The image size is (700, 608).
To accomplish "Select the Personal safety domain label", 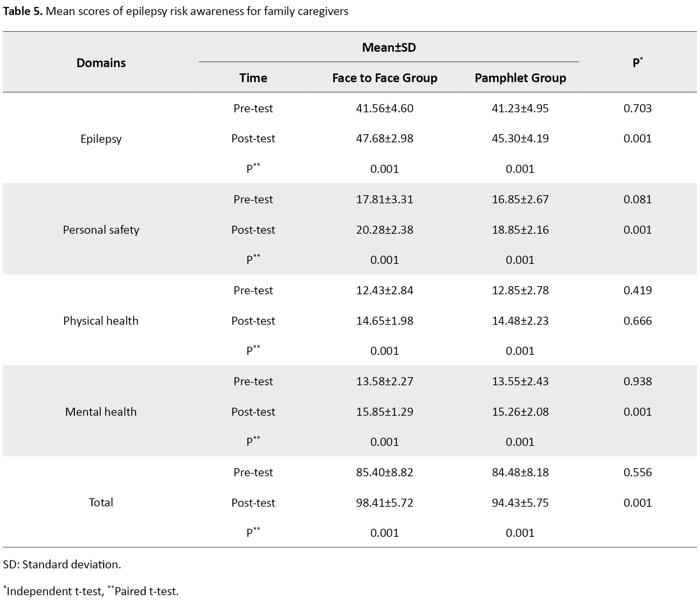I will [101, 230].
